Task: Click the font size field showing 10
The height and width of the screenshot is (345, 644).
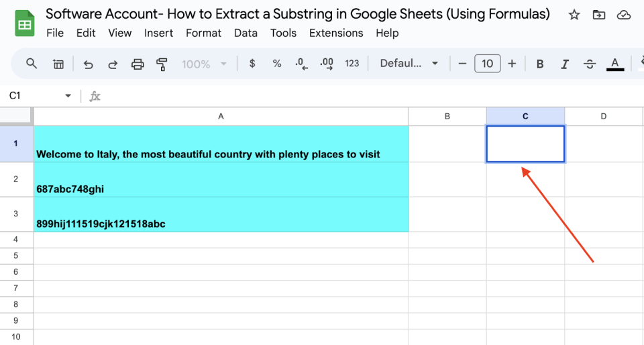Action: pos(487,64)
